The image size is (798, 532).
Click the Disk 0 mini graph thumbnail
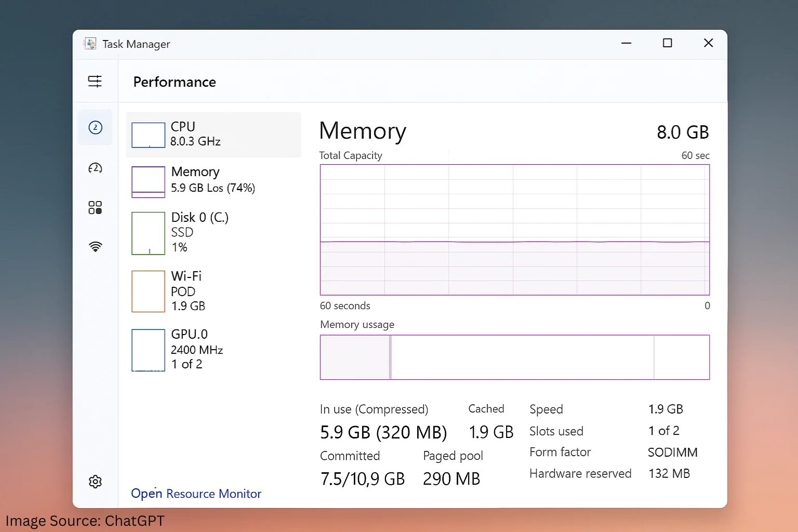[148, 233]
